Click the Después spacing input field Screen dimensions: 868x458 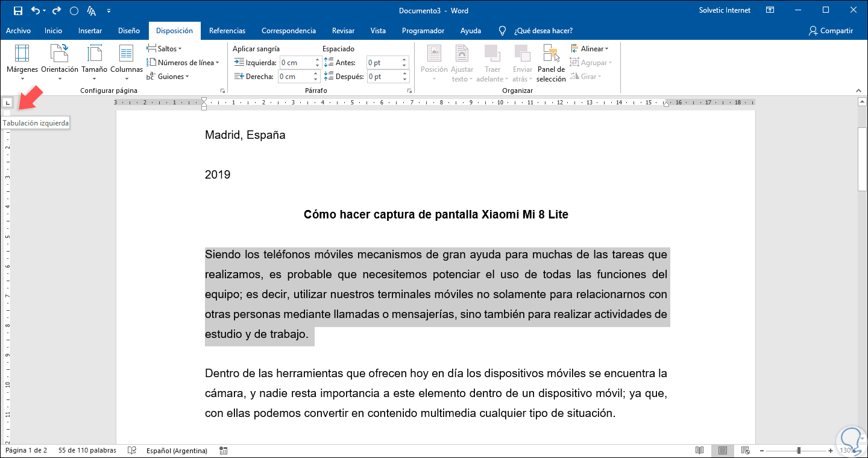(x=384, y=77)
